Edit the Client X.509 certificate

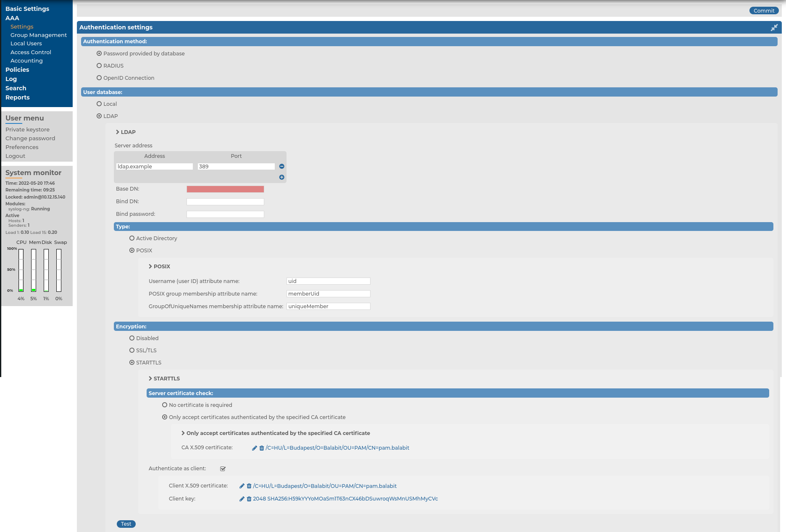coord(242,486)
